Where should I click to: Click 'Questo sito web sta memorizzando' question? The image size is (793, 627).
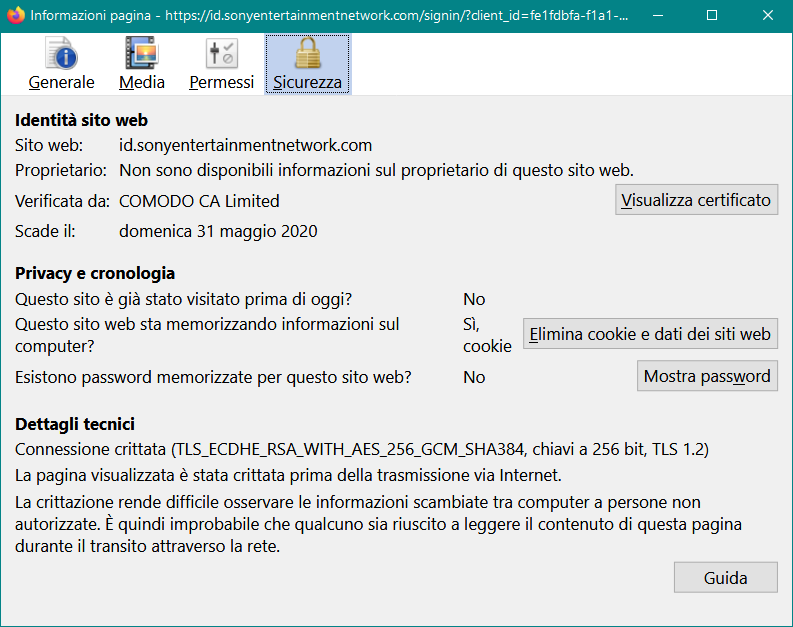coord(207,335)
